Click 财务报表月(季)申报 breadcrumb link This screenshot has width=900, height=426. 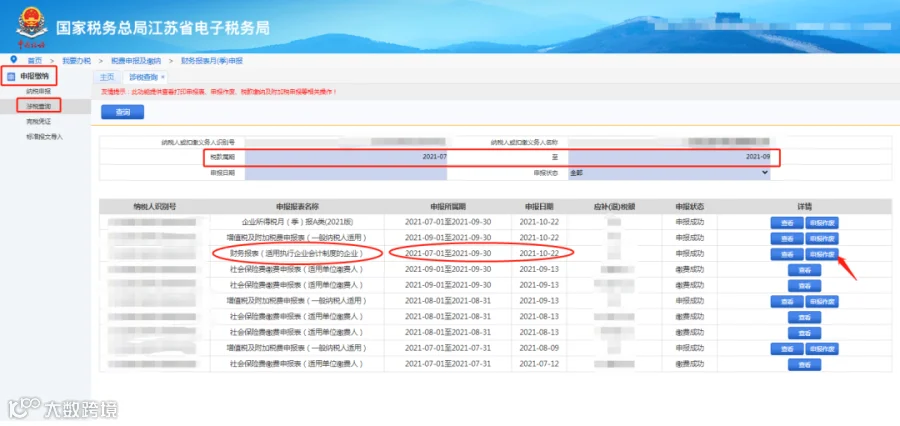click(212, 60)
